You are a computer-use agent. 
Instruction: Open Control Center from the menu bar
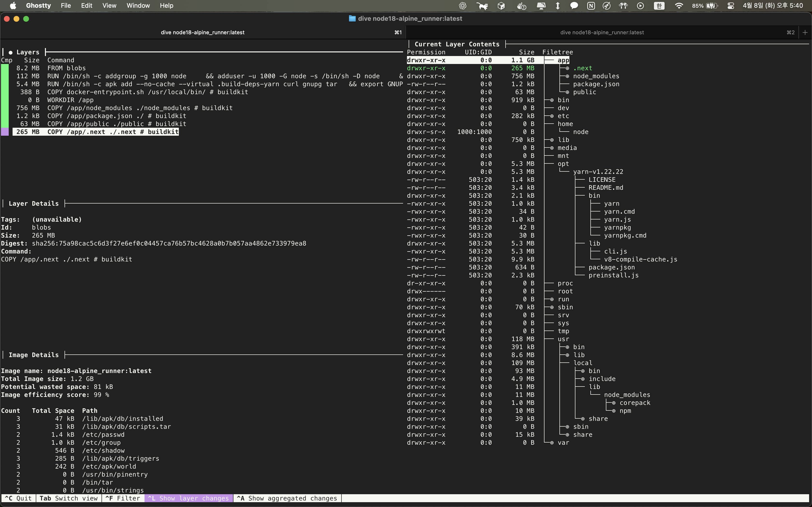click(731, 6)
